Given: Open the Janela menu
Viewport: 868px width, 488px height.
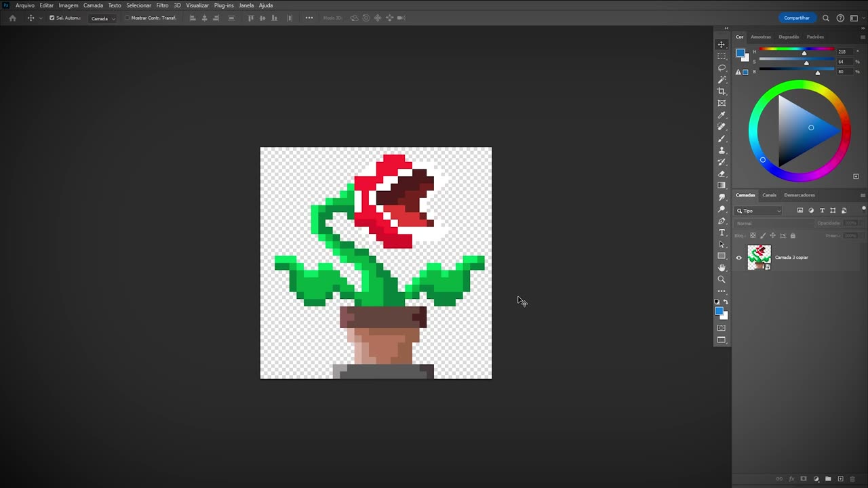Looking at the screenshot, I should click(x=246, y=5).
